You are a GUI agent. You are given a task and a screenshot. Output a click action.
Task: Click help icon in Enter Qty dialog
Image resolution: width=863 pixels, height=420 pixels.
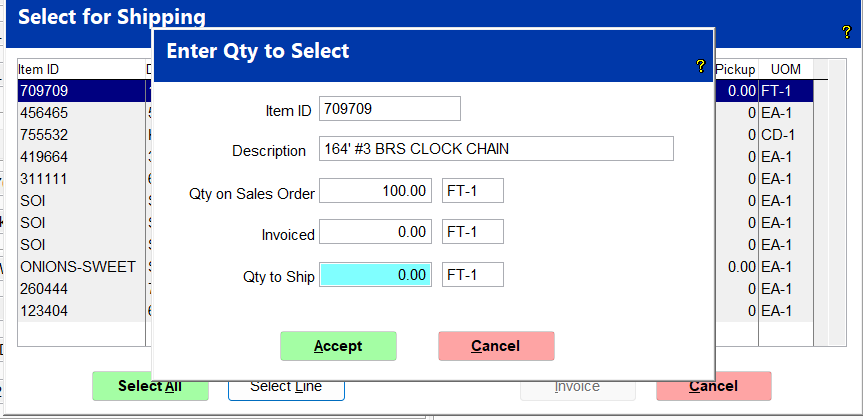pos(701,67)
